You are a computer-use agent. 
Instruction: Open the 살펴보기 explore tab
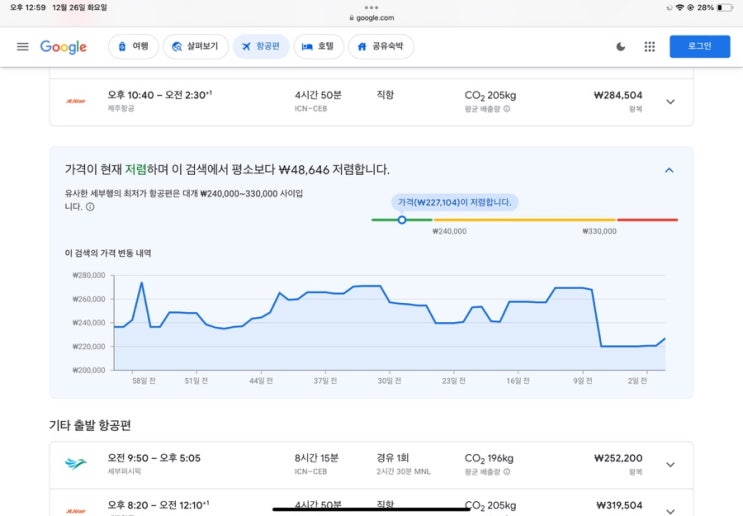196,46
